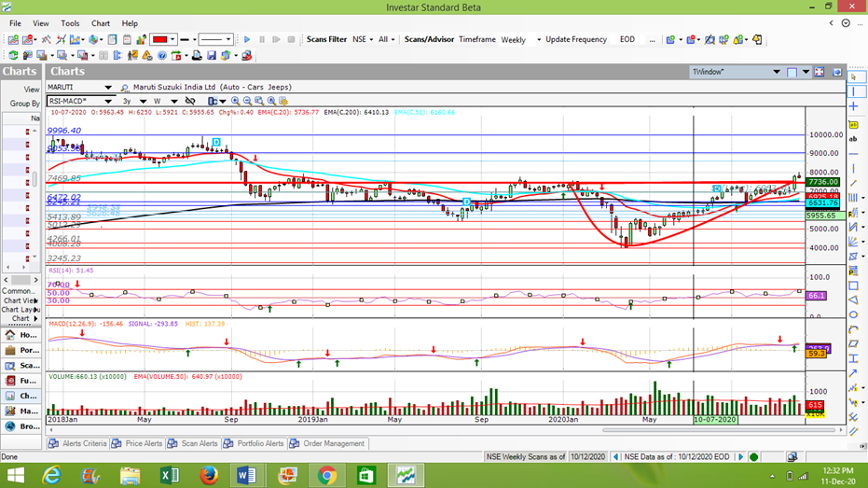Click the fullscreen red arrows icon
This screenshot has height=488, width=868.
click(x=820, y=72)
